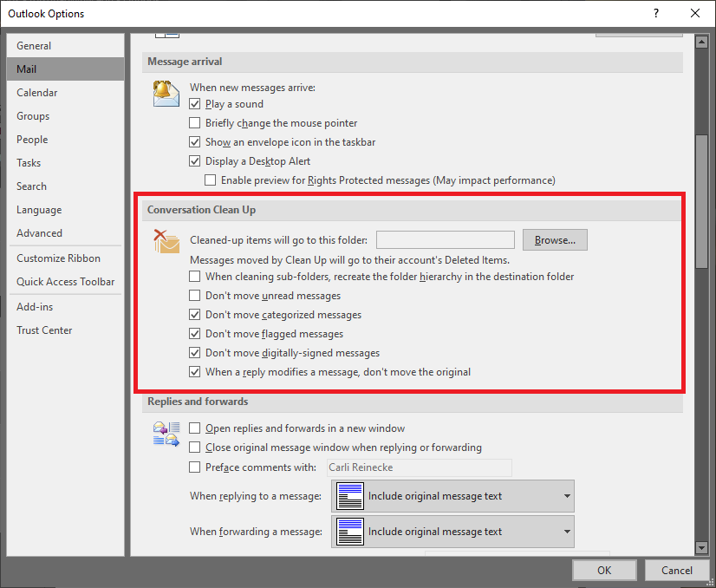Expand the When forwarding a message dropdown
Screen dimensions: 716x588
(x=452, y=532)
